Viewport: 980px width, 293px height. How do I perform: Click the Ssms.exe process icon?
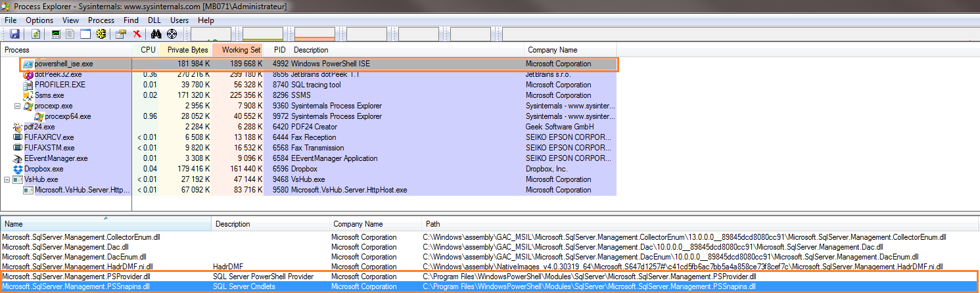click(x=28, y=95)
